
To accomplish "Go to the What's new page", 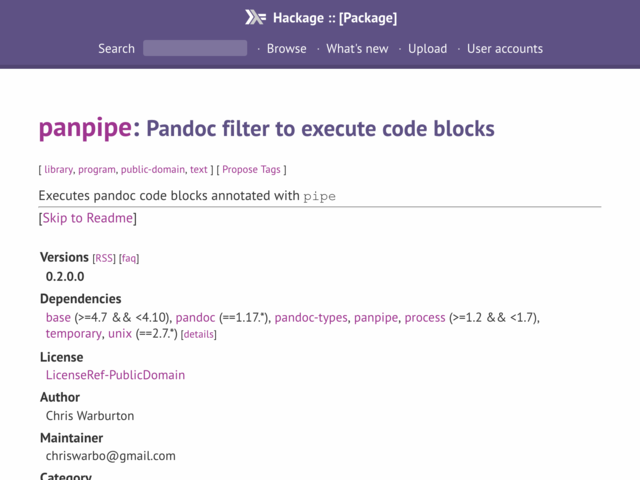I will coord(357,49).
